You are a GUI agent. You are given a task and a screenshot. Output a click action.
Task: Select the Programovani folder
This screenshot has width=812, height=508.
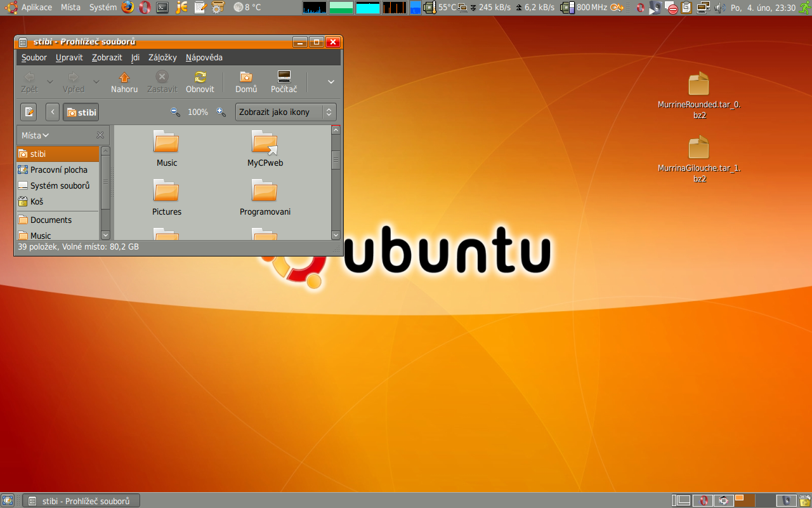(x=265, y=197)
